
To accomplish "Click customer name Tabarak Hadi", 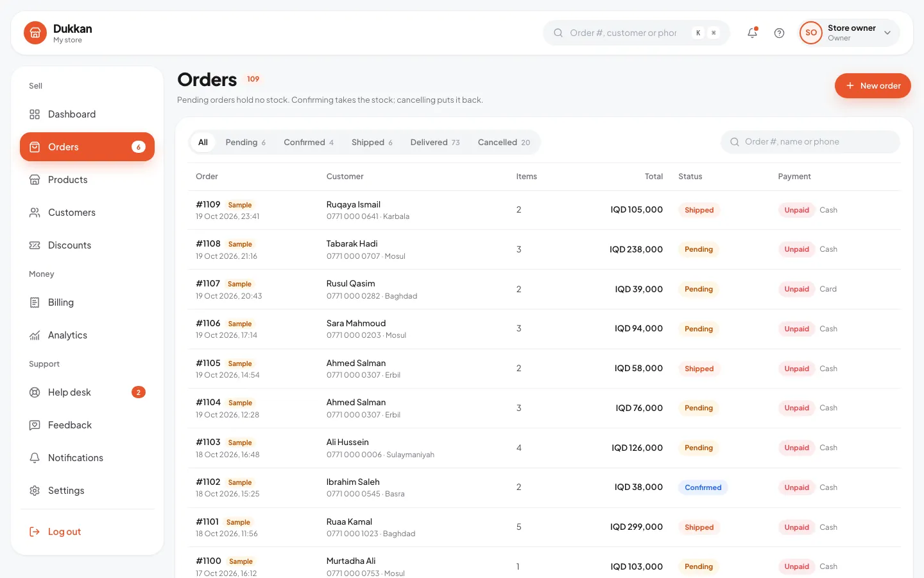I will point(352,244).
